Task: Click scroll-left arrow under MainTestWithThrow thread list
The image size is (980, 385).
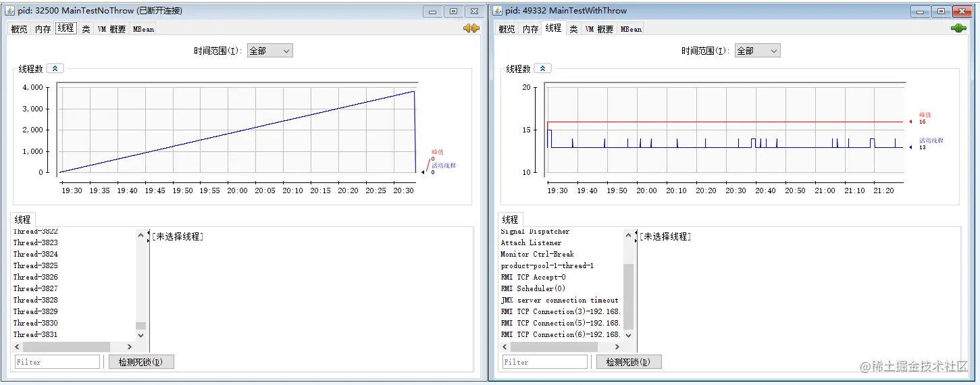Action: pos(505,346)
